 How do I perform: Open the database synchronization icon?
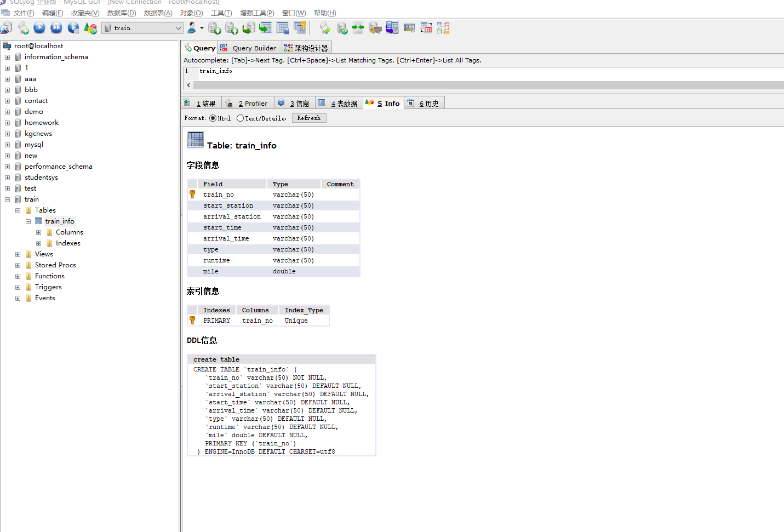click(342, 28)
